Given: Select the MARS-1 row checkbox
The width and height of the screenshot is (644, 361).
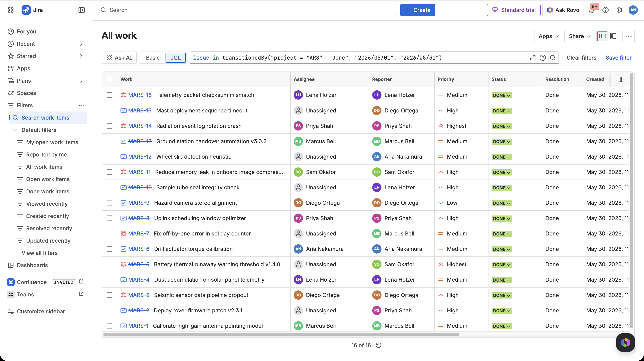Looking at the screenshot, I should (110, 326).
